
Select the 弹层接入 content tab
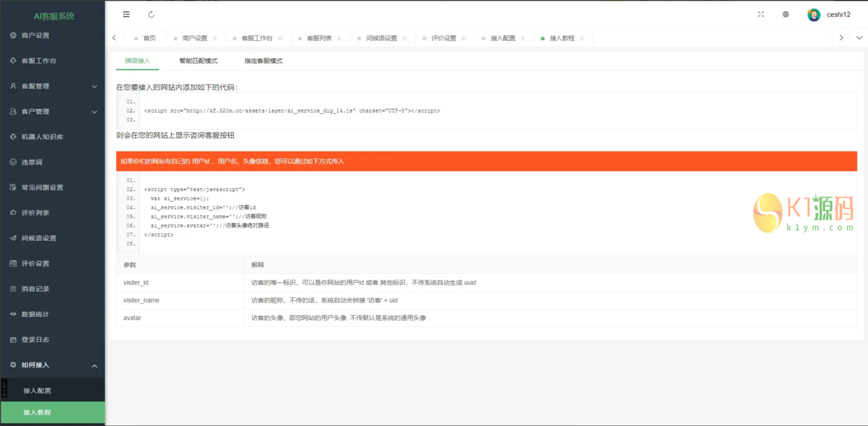click(x=137, y=61)
